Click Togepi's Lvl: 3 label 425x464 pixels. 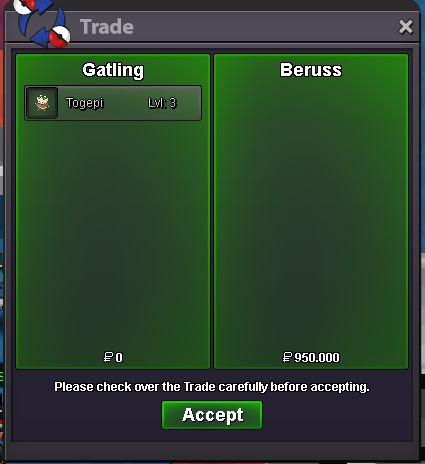click(162, 103)
